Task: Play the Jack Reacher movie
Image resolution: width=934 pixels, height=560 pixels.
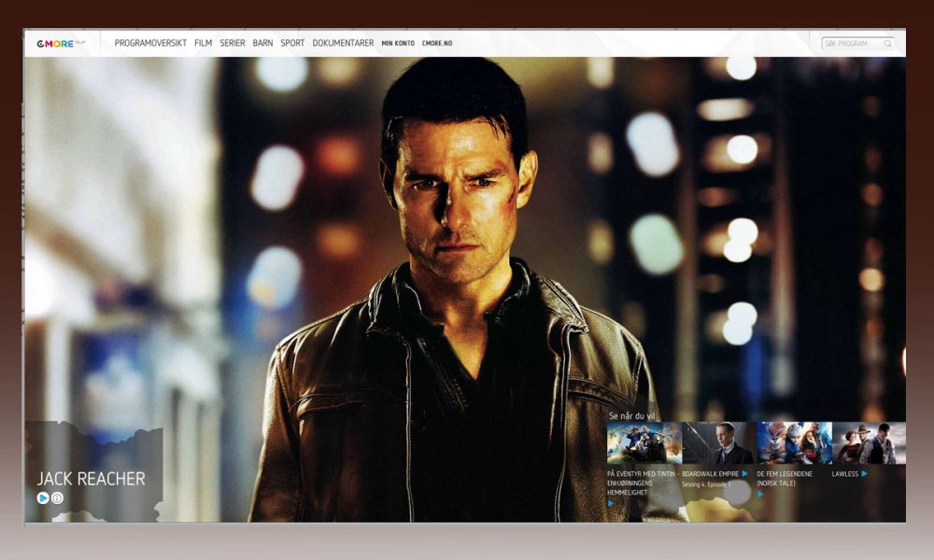Action: (x=43, y=498)
